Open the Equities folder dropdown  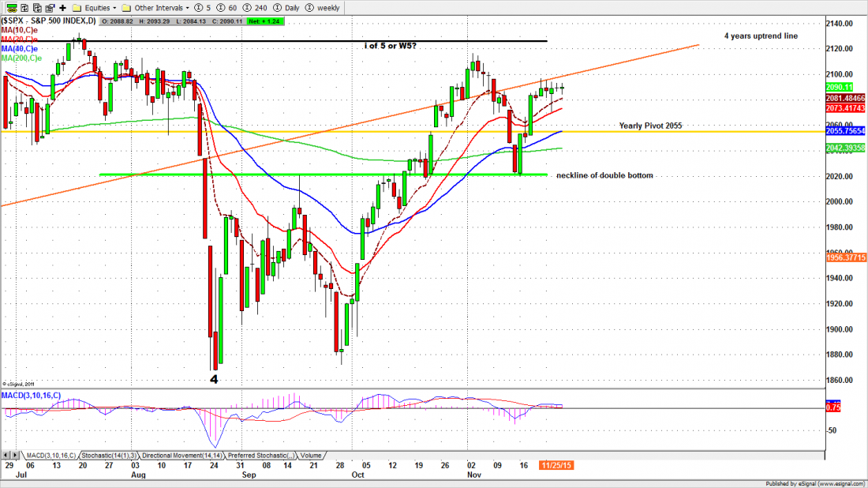click(x=95, y=7)
